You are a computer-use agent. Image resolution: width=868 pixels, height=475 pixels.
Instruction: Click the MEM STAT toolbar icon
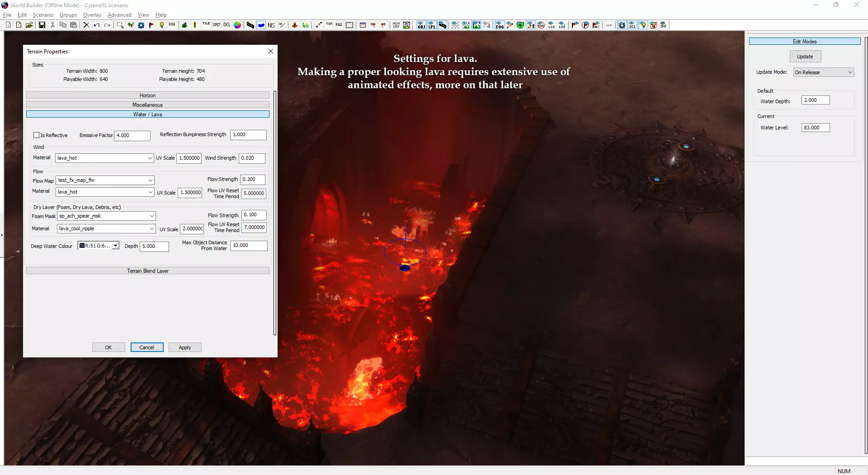(407, 25)
